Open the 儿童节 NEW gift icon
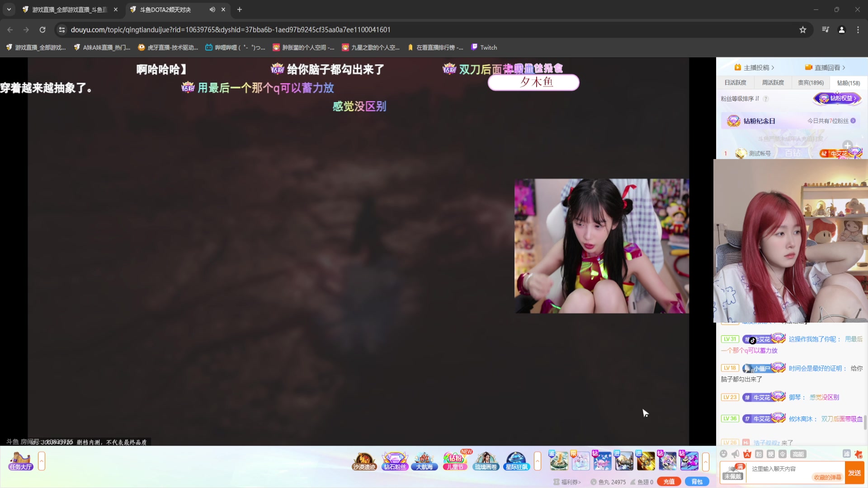 tap(455, 461)
